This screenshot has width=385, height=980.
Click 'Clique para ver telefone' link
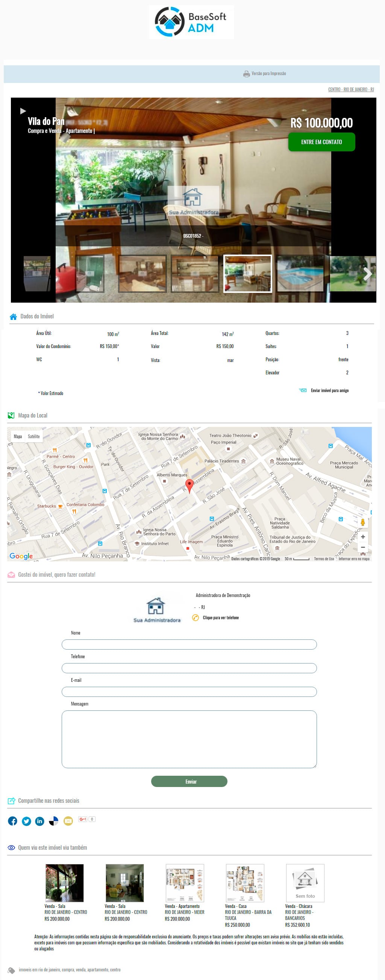(x=220, y=617)
